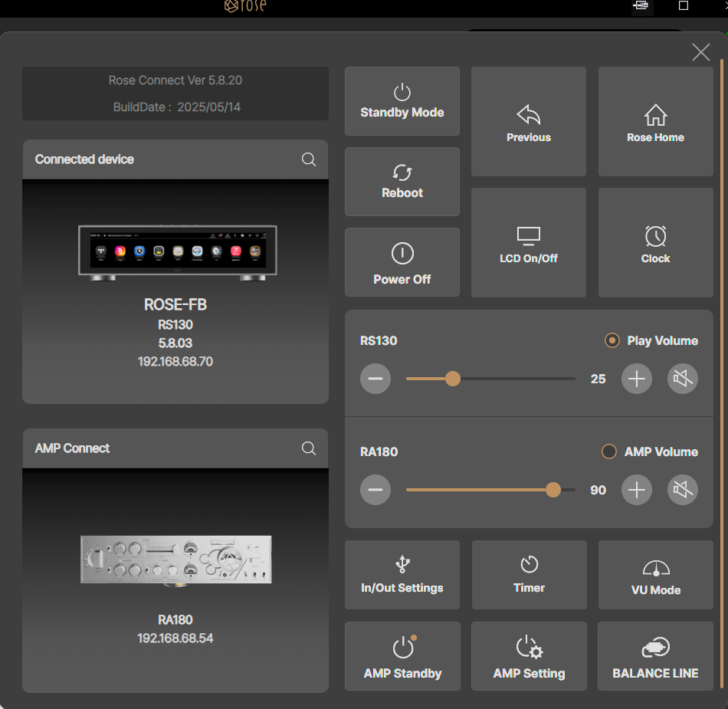This screenshot has width=728, height=709.
Task: Click the RS130 volume value 25
Action: point(598,379)
